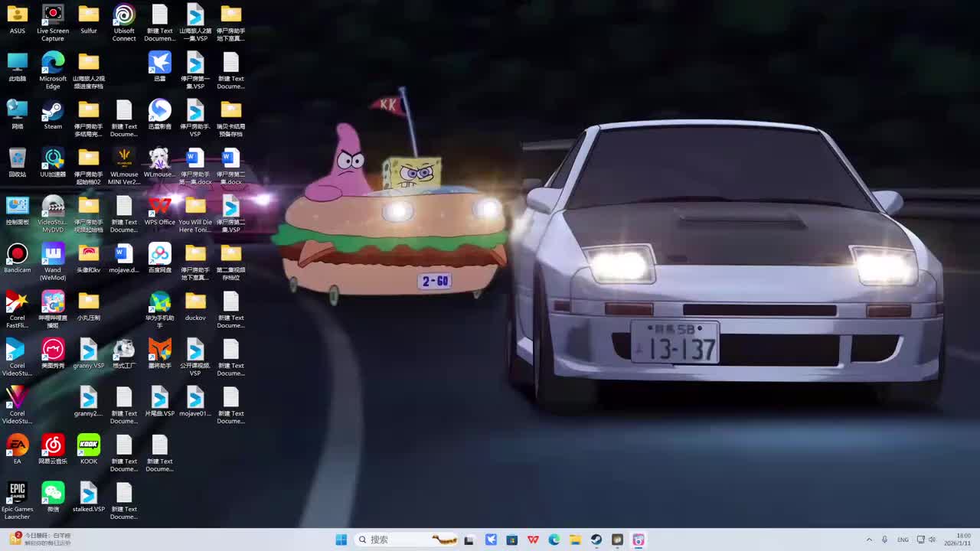Open Task View on the taskbar
Image resolution: width=980 pixels, height=551 pixels.
click(x=469, y=540)
